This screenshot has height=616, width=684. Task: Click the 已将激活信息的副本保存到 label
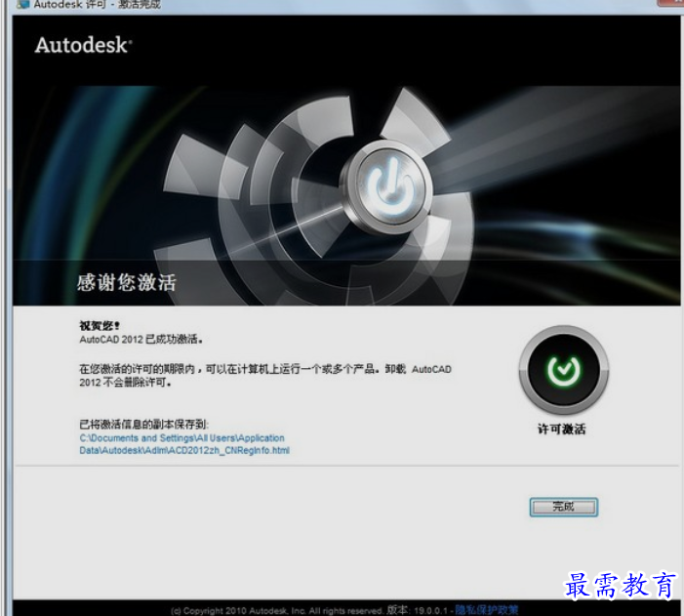pyautogui.click(x=144, y=424)
